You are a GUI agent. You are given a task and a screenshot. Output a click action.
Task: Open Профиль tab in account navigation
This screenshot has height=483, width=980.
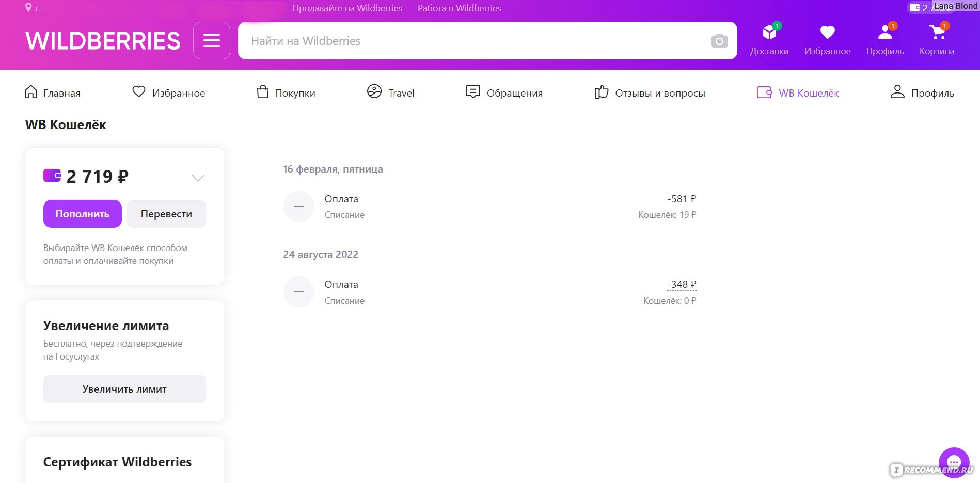pyautogui.click(x=922, y=92)
